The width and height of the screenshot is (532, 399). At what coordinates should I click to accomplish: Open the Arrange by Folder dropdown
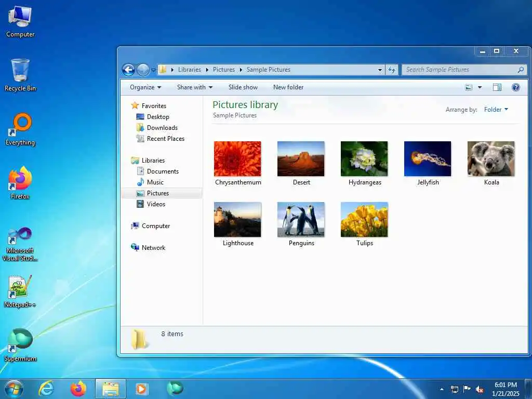[x=496, y=110]
